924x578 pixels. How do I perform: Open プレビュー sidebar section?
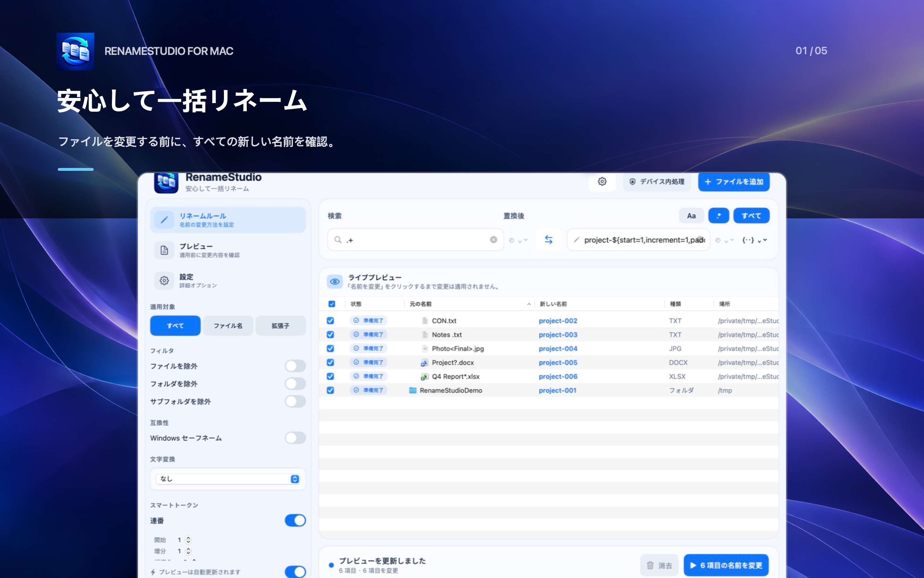click(x=228, y=250)
